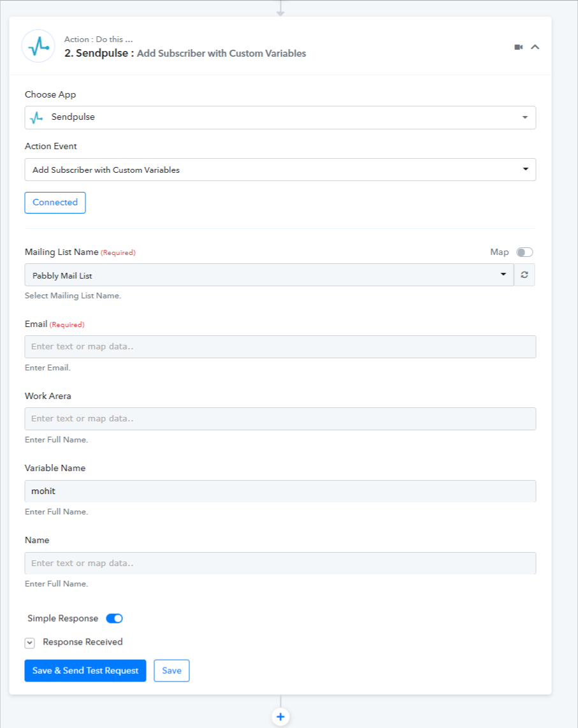Click the step title Add Subscriber with Custom Variables
This screenshot has height=728, width=578.
click(x=222, y=54)
